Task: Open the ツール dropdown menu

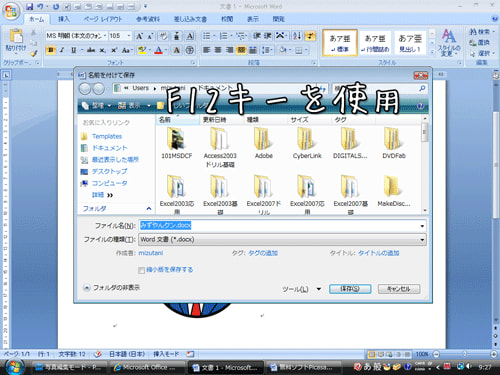Action: point(302,289)
